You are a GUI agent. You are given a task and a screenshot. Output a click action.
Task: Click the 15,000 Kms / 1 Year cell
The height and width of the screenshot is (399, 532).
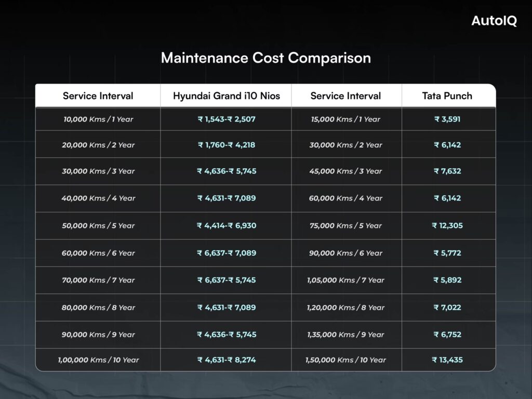tap(345, 119)
